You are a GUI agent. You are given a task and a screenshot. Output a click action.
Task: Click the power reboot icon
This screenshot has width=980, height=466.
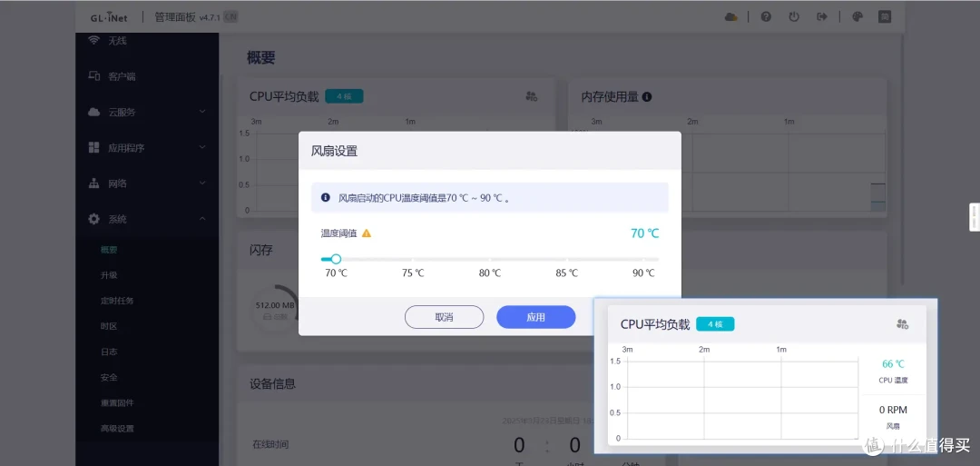794,17
